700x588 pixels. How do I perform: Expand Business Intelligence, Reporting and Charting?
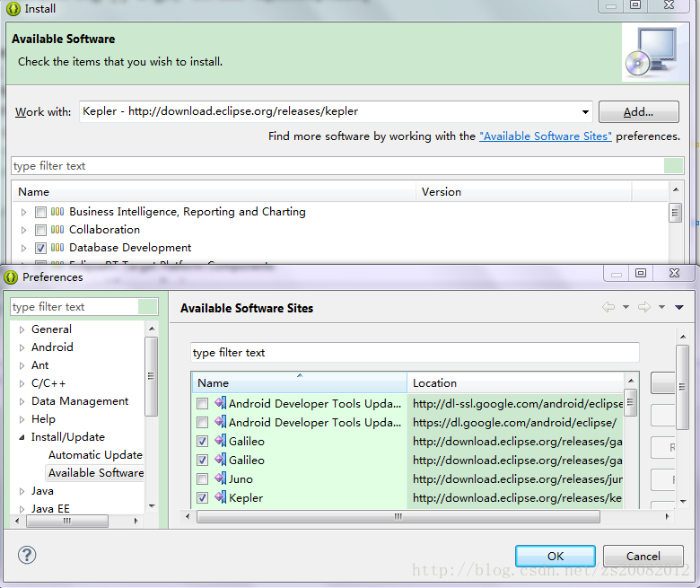point(23,212)
